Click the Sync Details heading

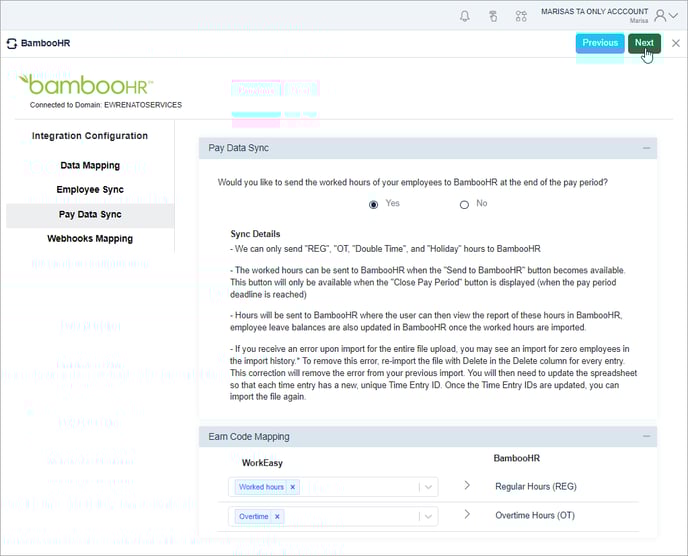[255, 234]
